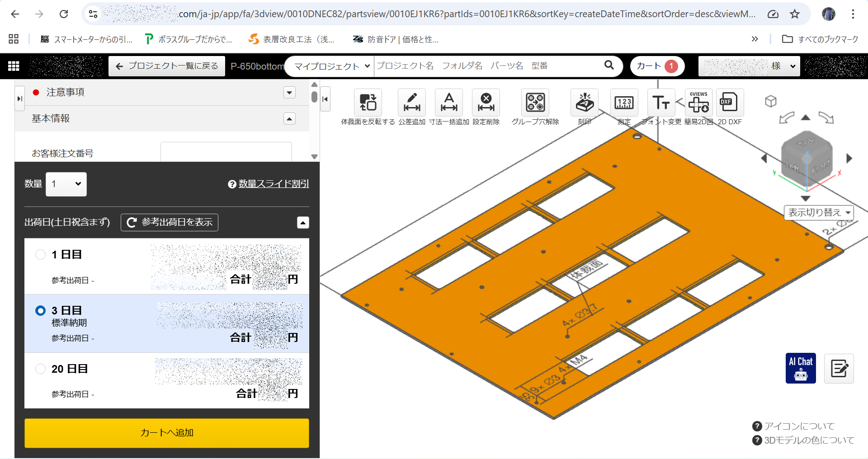Open the quantity (数量) dropdown
This screenshot has height=459, width=868.
[66, 184]
